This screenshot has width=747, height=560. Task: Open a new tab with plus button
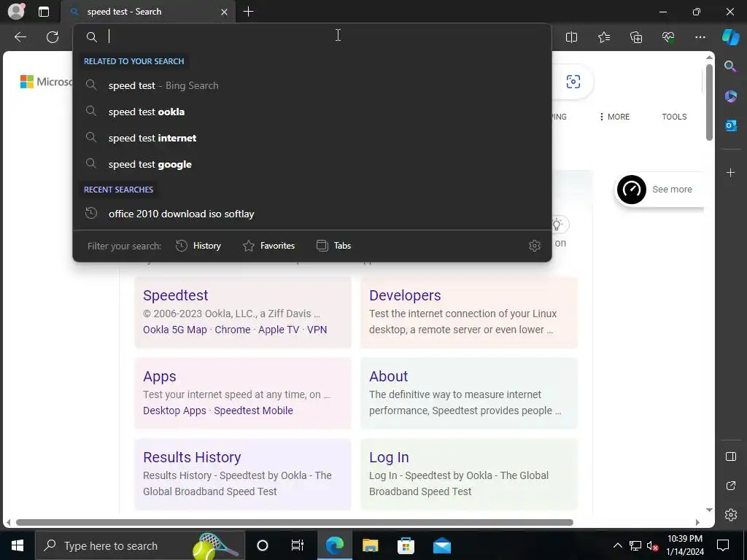(248, 12)
